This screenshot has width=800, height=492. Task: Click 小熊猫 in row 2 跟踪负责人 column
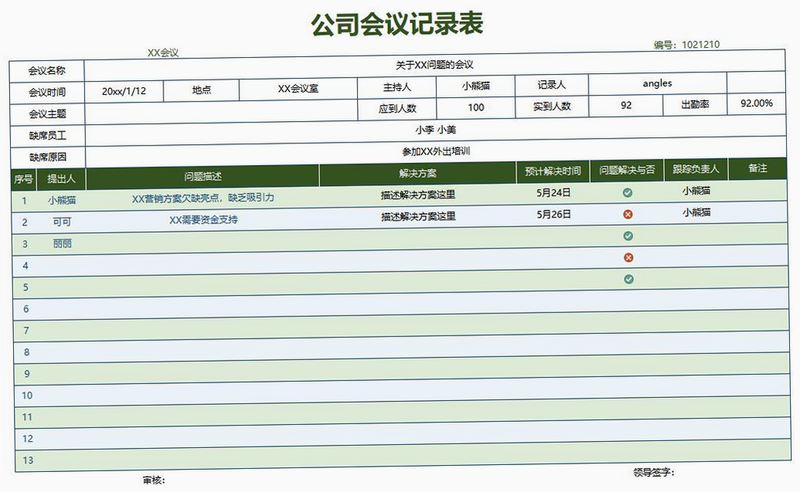696,212
